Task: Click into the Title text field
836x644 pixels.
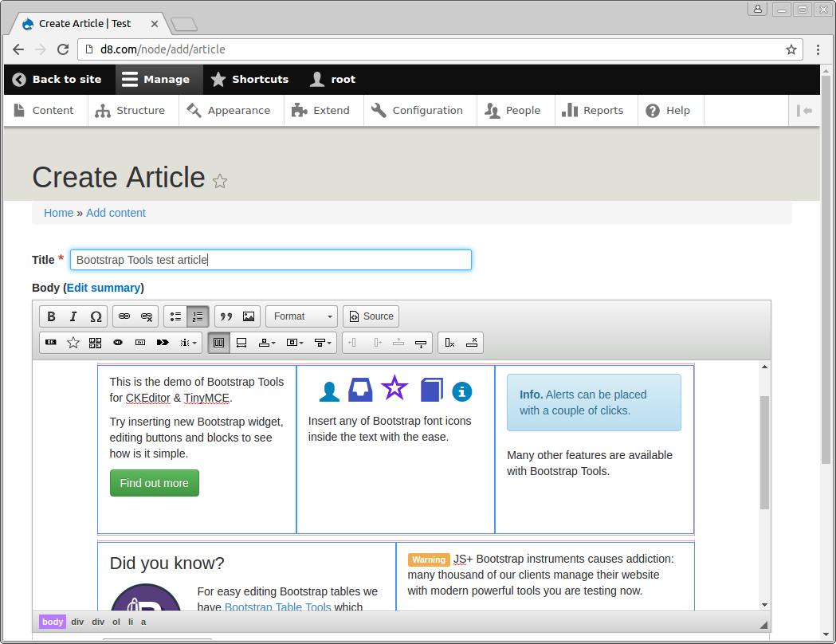Action: tap(271, 260)
